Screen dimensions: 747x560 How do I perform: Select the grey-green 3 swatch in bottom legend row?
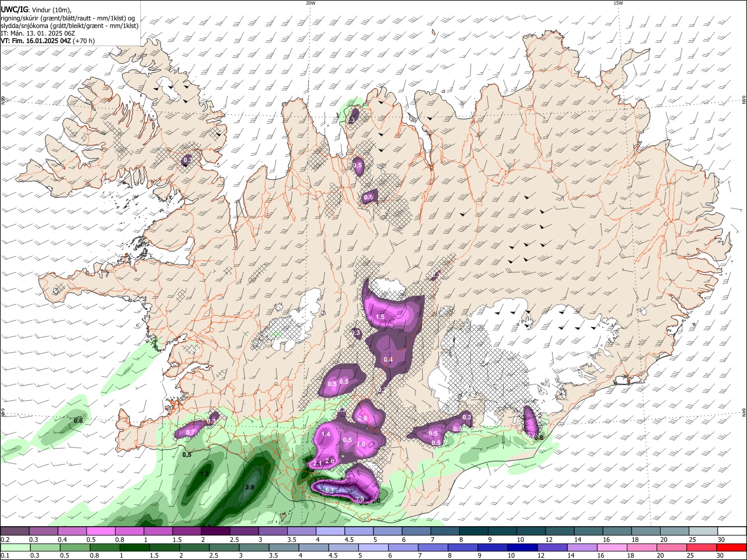click(253, 547)
